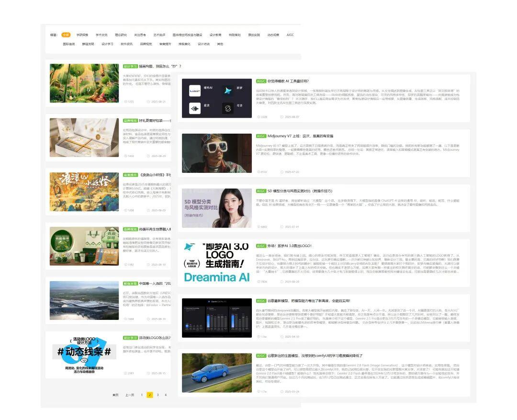Open the article titled Midjourney V7 上线
This screenshot has height=420, width=517.
point(300,136)
